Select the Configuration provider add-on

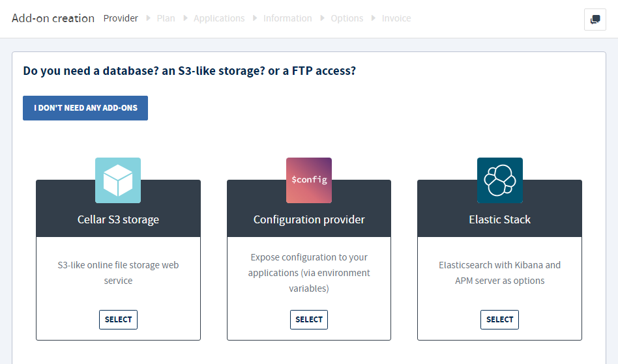309,320
